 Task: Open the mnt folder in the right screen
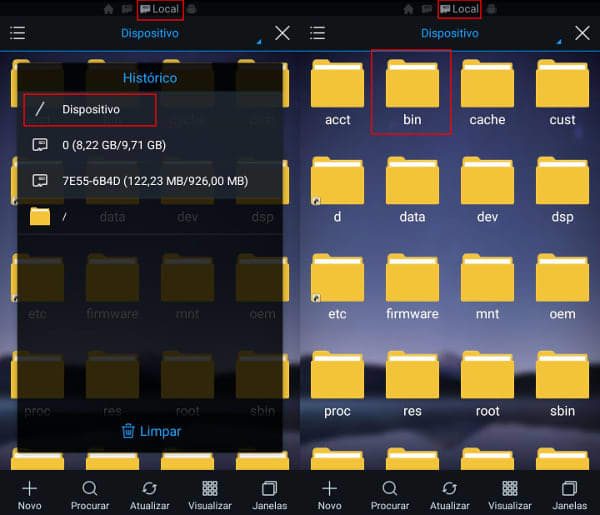tap(487, 287)
